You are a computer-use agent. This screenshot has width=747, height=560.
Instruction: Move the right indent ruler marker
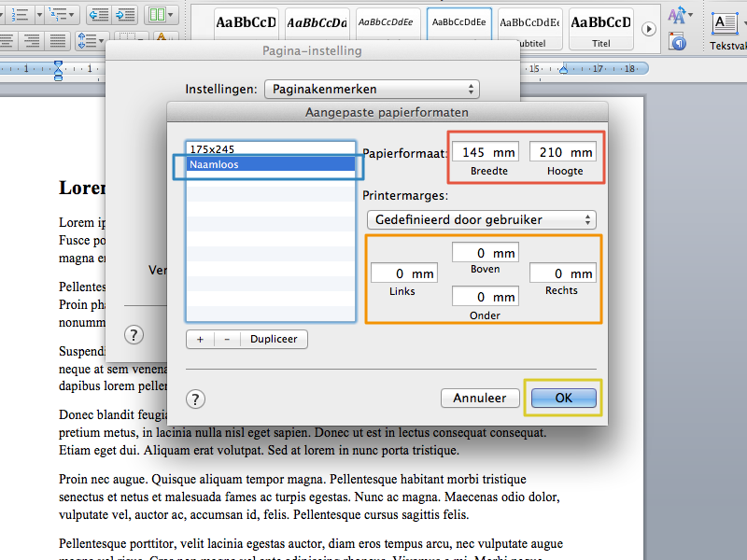coord(564,69)
